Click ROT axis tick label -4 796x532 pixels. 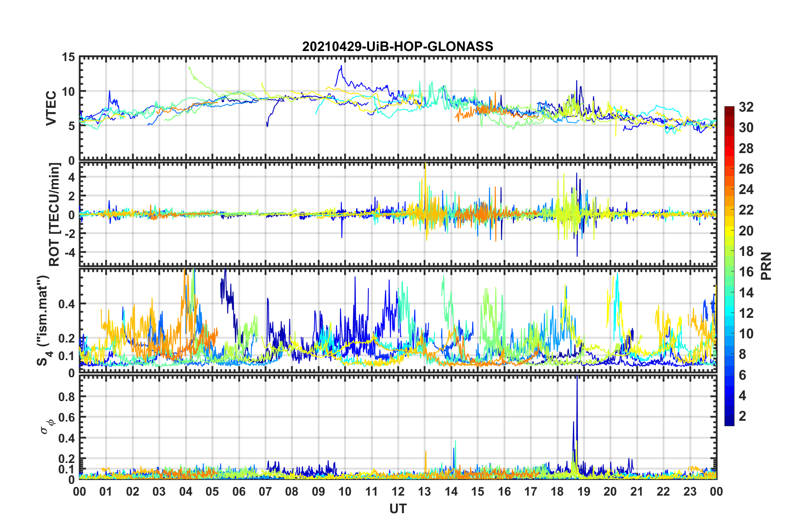click(x=70, y=252)
